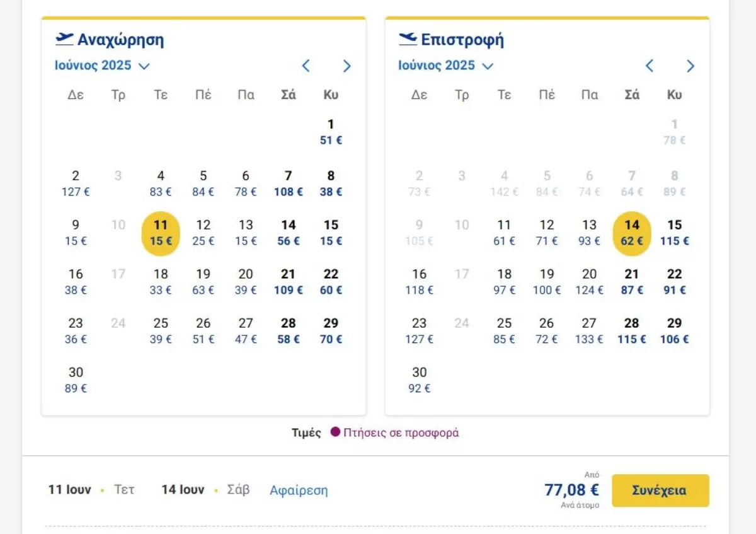Select return date 14 at 62 €

pyautogui.click(x=632, y=233)
